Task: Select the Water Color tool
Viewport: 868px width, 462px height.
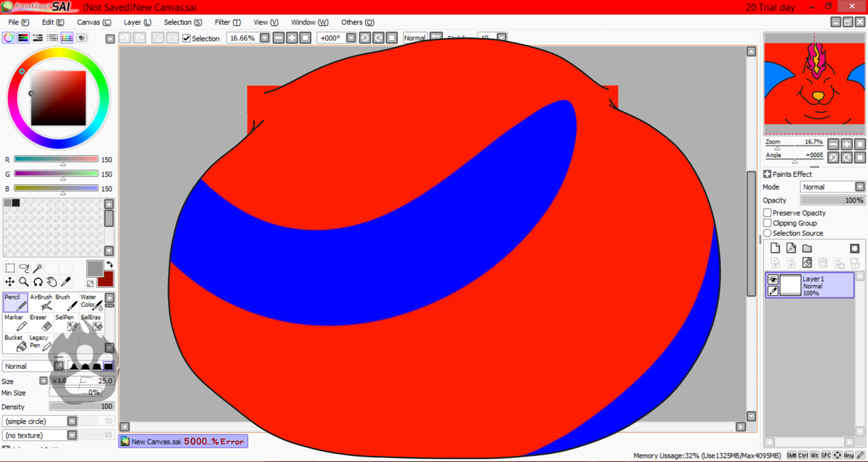Action: click(x=92, y=303)
